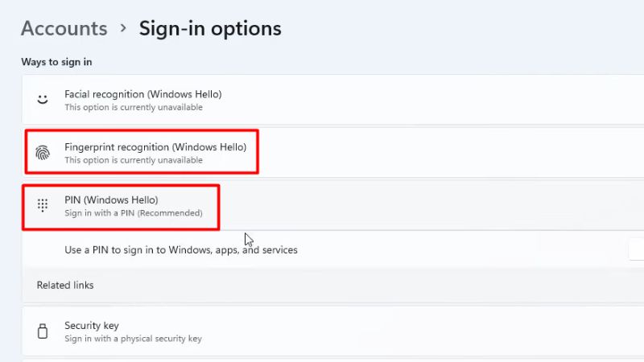
Task: Collapse the PIN (Windows Hello) section
Action: click(333, 205)
